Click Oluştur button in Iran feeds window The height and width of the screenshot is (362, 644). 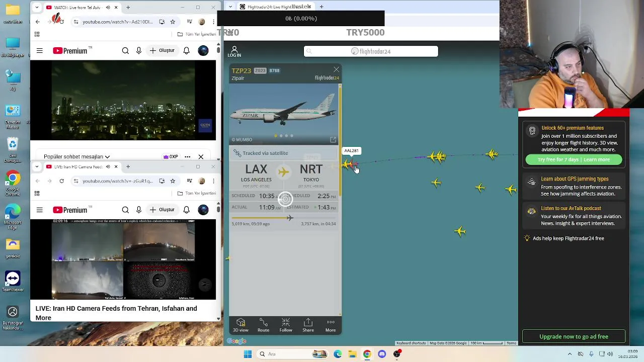click(x=162, y=210)
